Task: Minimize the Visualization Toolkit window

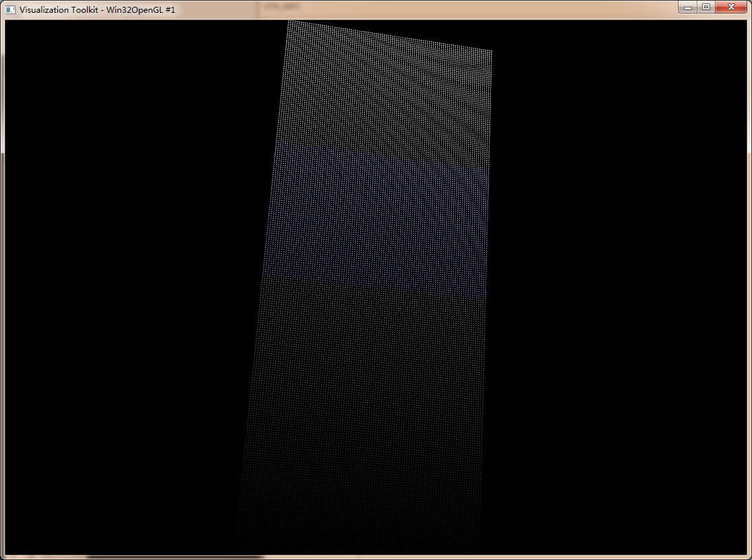Action: coord(687,7)
